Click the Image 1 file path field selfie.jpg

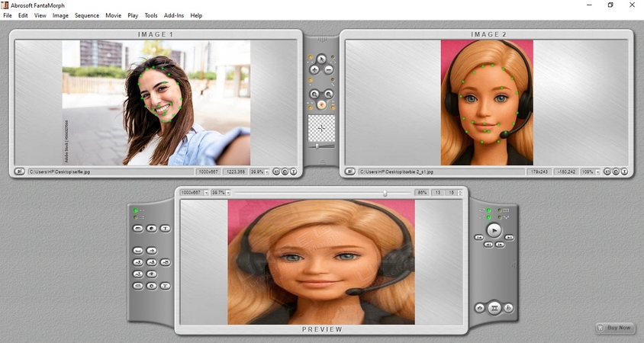tap(111, 172)
